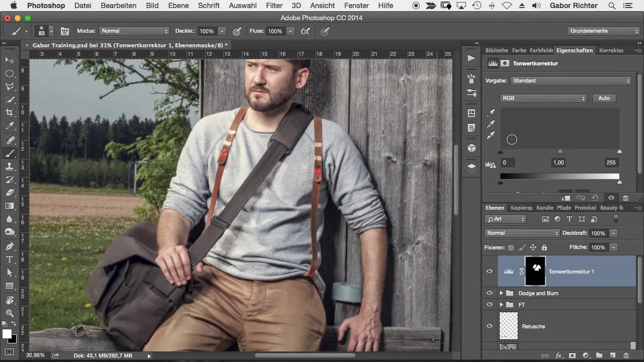Pick the white point eyedropper in Properties
Viewport: 644px width, 362px height.
pos(491,135)
